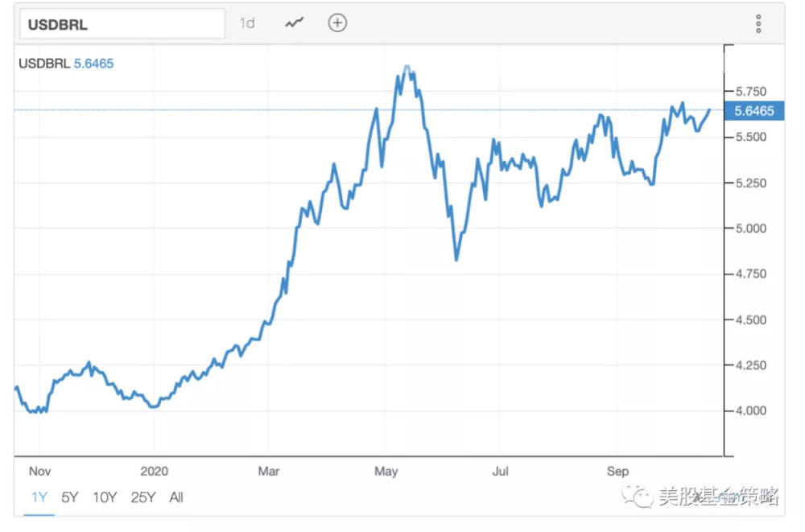Select the 1Y time range tab
Viewport: 805px width, 532px height.
39,497
